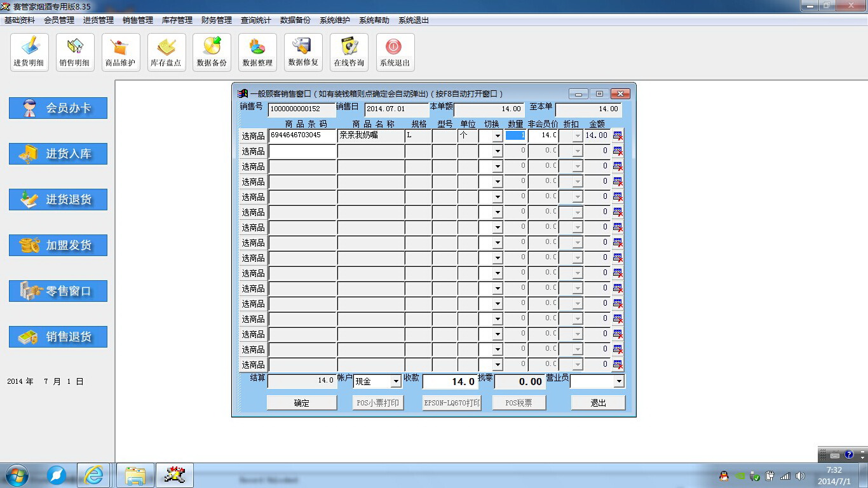
Task: Click the 数据修复 toolbar icon
Action: pos(304,52)
